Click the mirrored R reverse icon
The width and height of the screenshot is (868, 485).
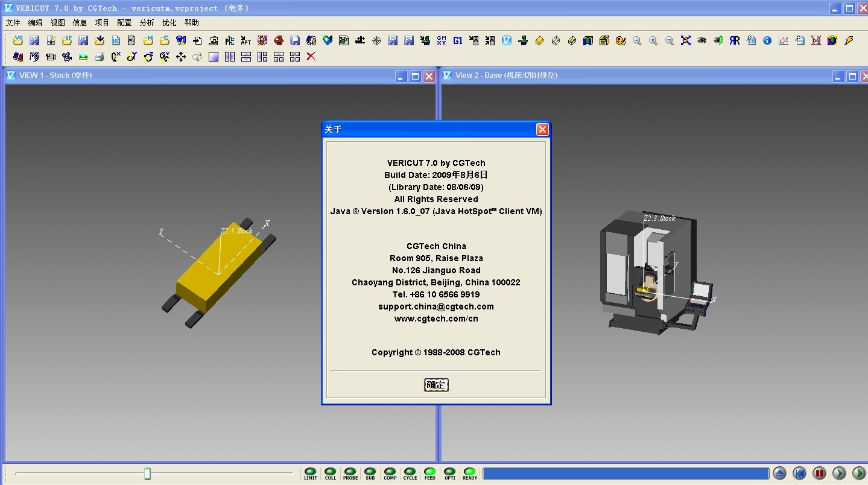734,40
